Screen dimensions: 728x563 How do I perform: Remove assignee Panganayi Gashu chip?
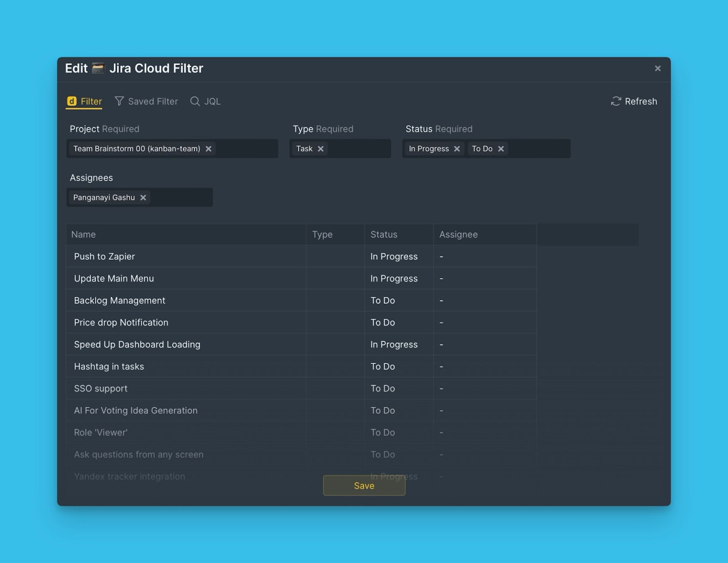(x=143, y=197)
